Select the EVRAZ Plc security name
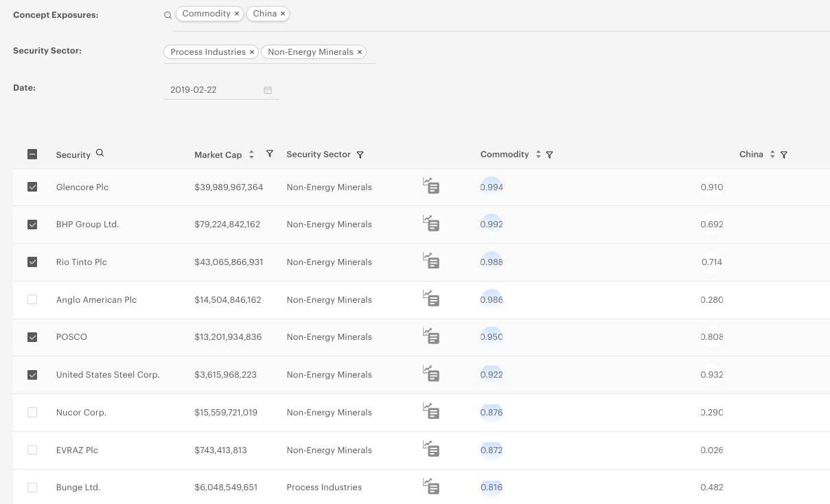 click(x=77, y=450)
